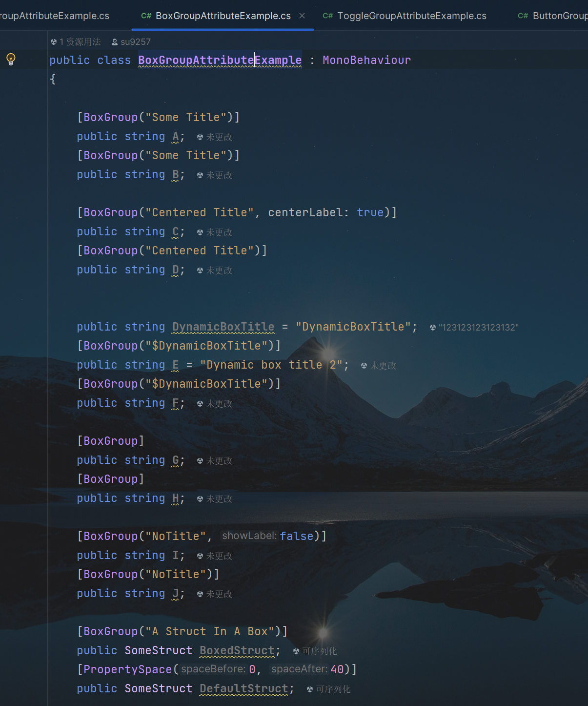The image size is (588, 706).
Task: Click the Unity icon beside field E
Action: (x=364, y=366)
